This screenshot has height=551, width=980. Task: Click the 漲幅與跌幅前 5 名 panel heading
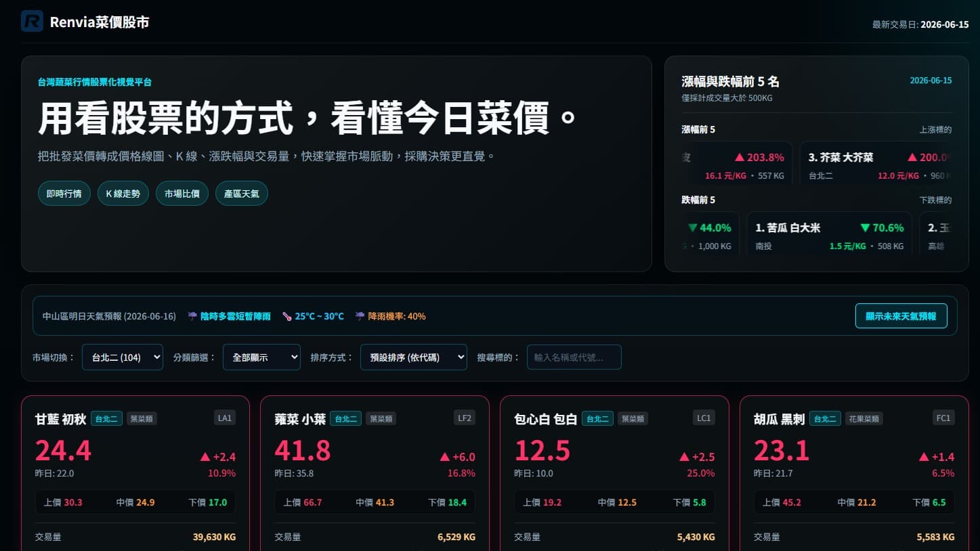click(730, 82)
